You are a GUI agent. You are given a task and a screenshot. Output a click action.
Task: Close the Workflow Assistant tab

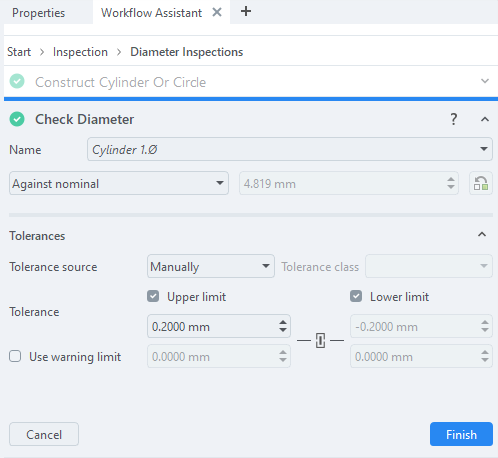click(217, 12)
